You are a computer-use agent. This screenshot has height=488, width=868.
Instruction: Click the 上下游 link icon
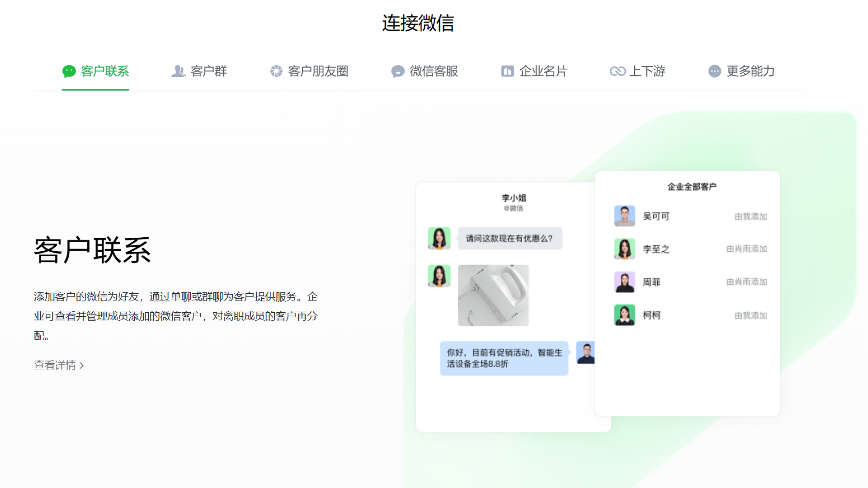[618, 71]
